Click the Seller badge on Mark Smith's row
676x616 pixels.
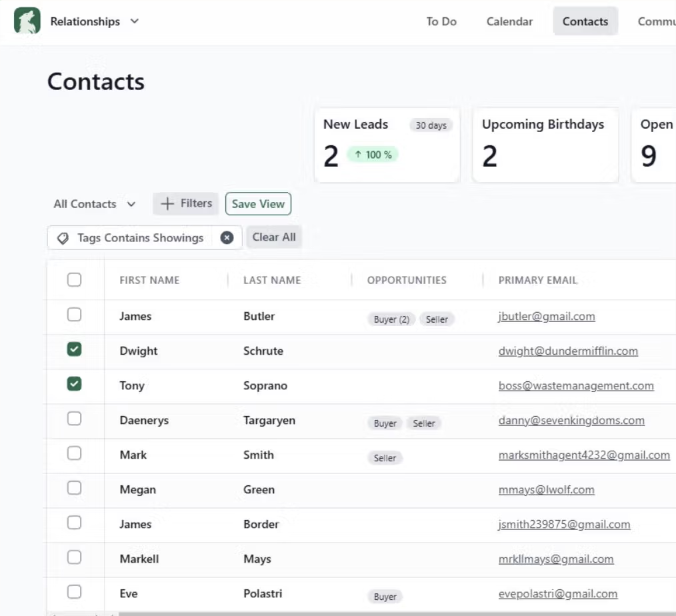click(384, 458)
